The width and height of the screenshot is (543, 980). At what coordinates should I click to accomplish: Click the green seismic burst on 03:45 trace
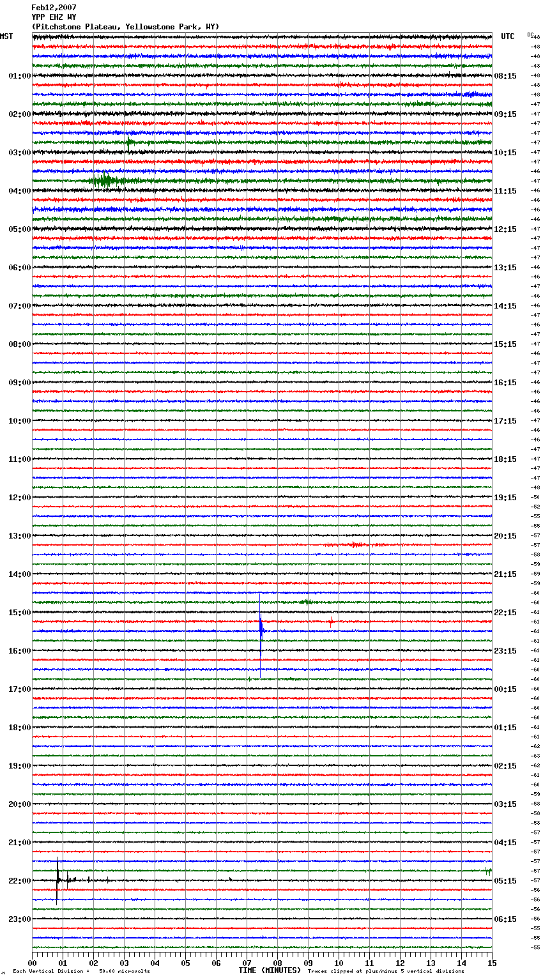pos(107,181)
